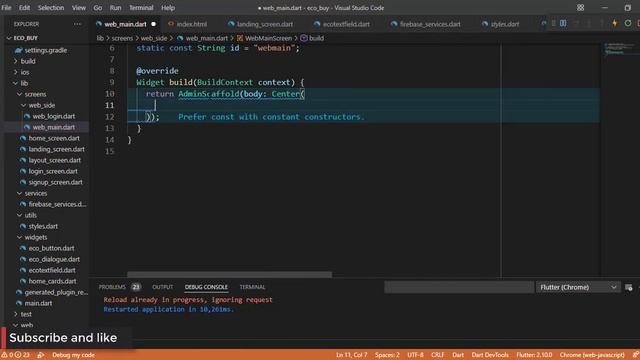
Task: Open main.dart file in explorer
Action: pyautogui.click(x=38, y=304)
